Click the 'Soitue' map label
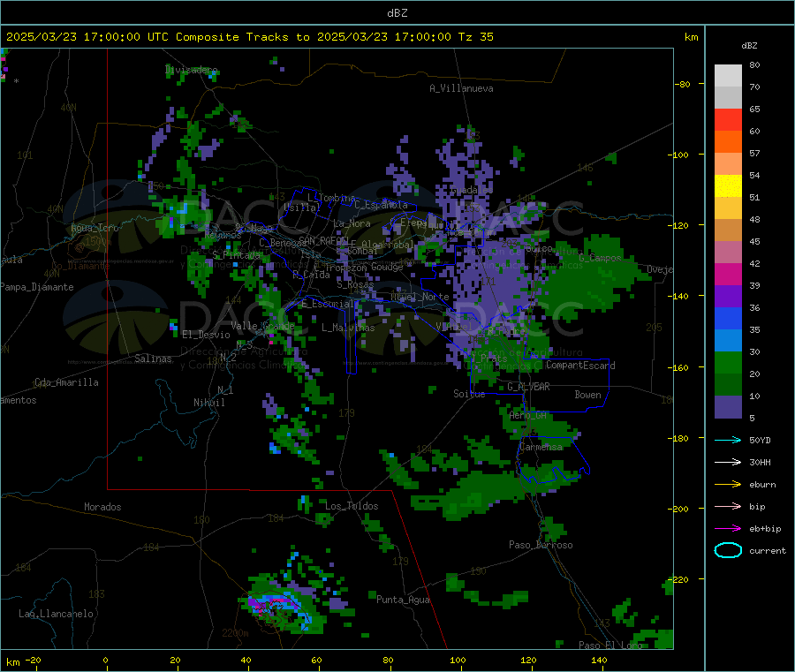This screenshot has width=795, height=672. coord(469,393)
